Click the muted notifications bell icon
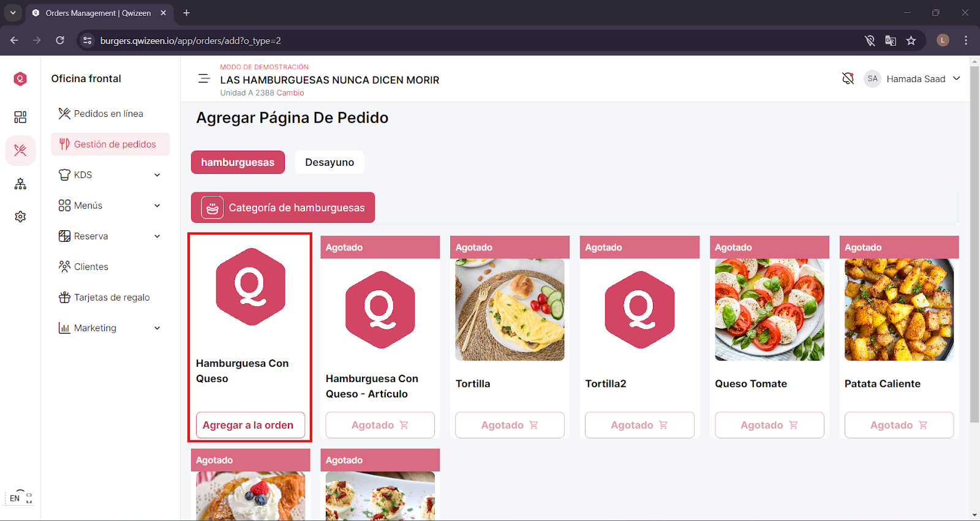Screen dimensions: 980x521 848,78
